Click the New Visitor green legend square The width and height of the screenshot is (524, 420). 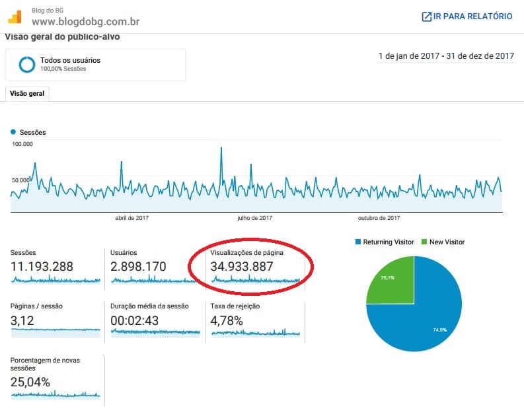424,242
